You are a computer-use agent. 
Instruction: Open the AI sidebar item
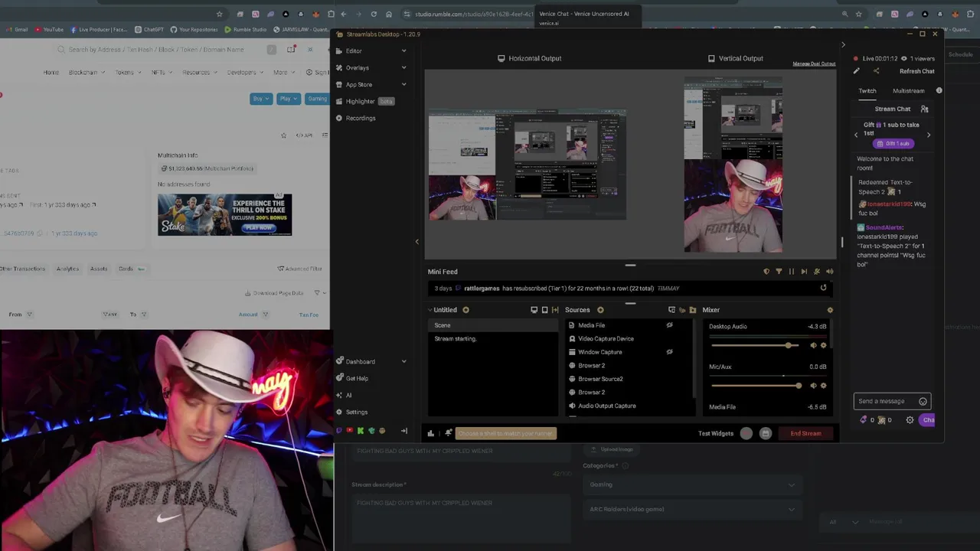tap(348, 395)
